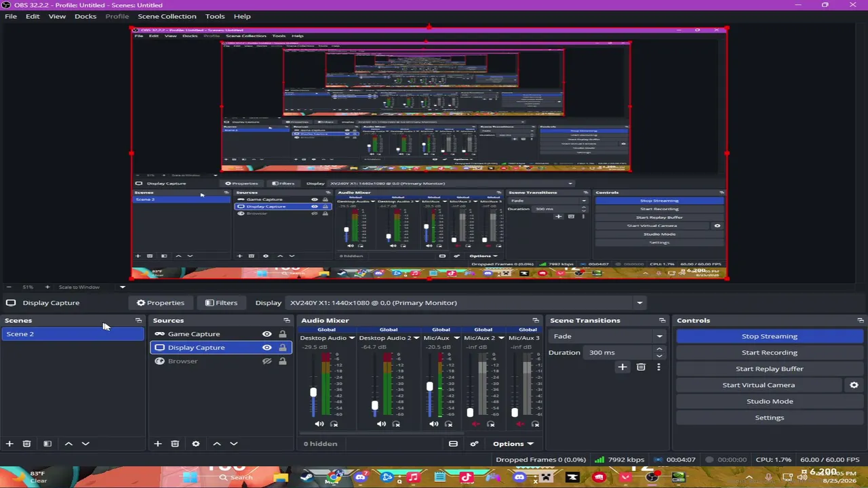Image resolution: width=868 pixels, height=488 pixels.
Task: Click Start Recording
Action: tap(770, 352)
